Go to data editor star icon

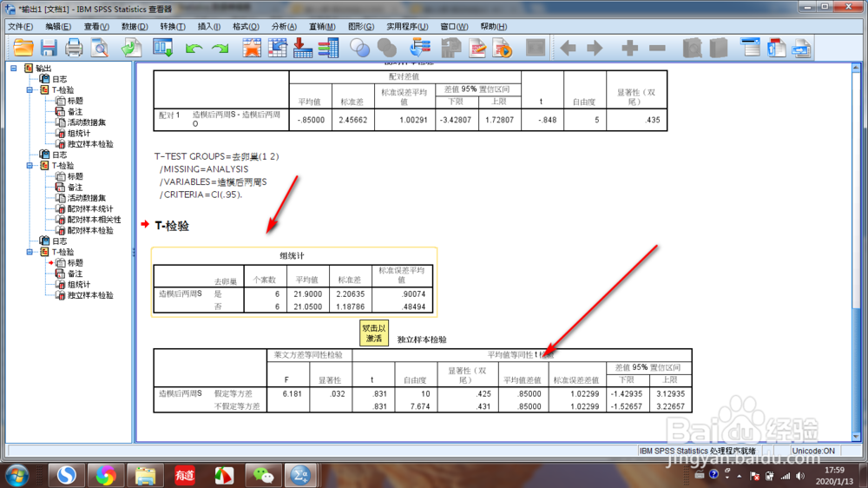252,48
